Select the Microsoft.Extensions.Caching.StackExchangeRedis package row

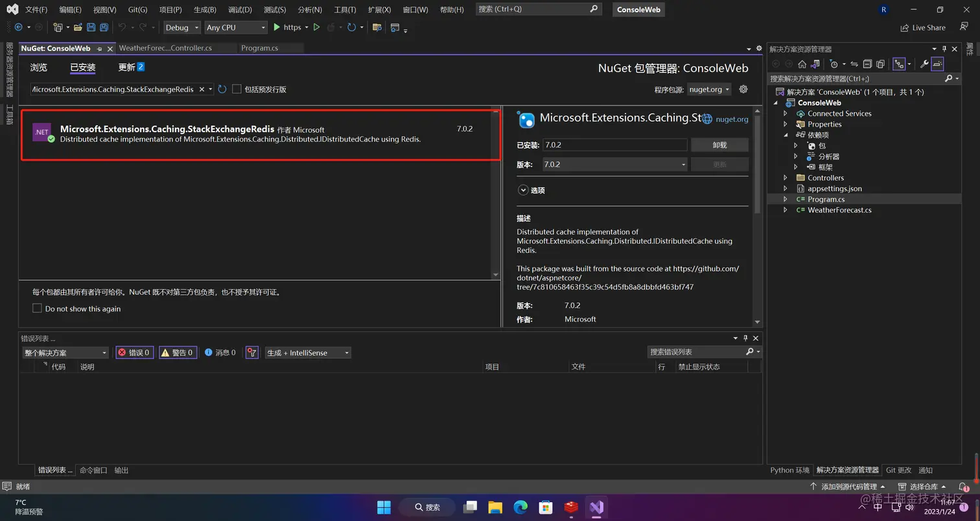click(261, 135)
